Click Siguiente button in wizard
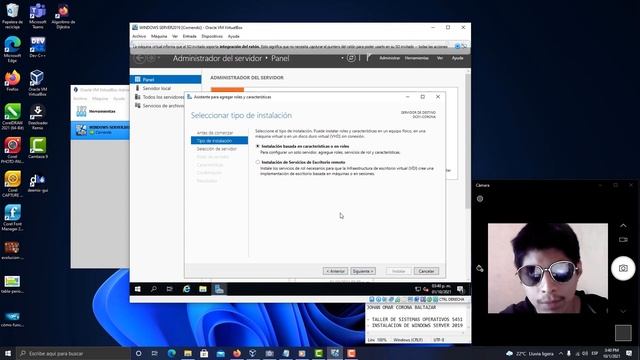The height and width of the screenshot is (360, 640). click(x=362, y=271)
